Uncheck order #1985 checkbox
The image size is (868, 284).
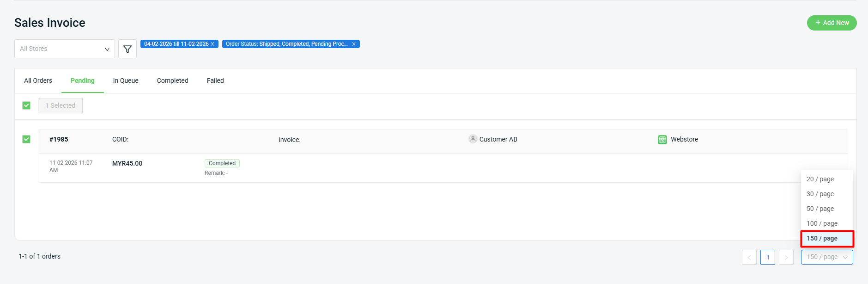(26, 139)
